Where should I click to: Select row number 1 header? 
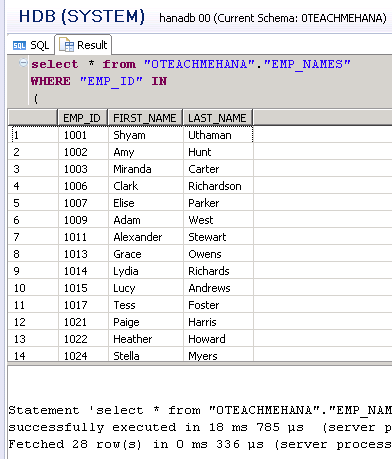pyautogui.click(x=33, y=135)
